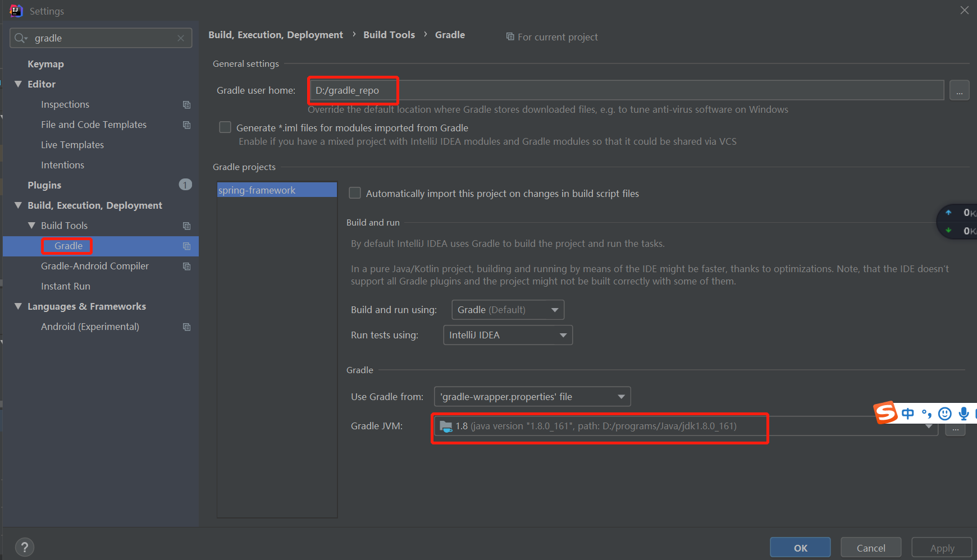The image size is (977, 560).
Task: Open the Run tests using dropdown
Action: pos(508,335)
